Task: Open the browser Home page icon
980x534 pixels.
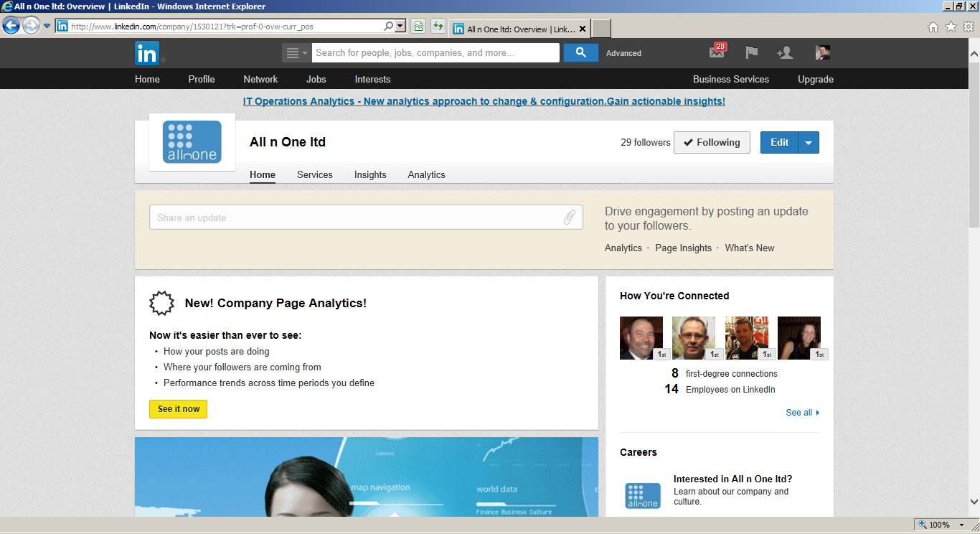Action: click(933, 27)
